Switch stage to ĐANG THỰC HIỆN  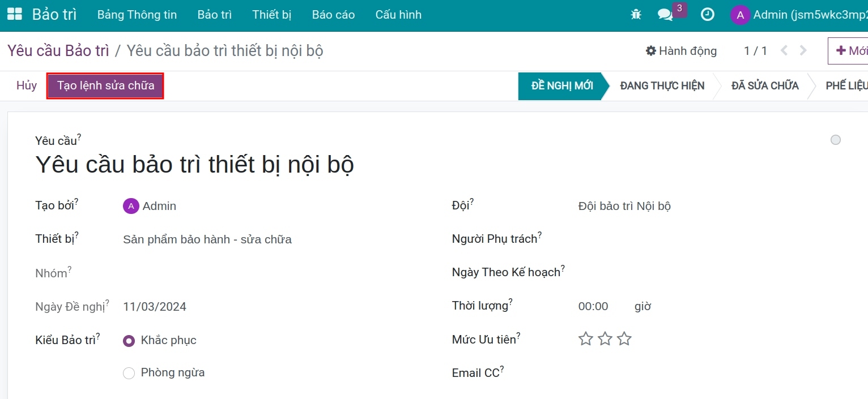662,85
